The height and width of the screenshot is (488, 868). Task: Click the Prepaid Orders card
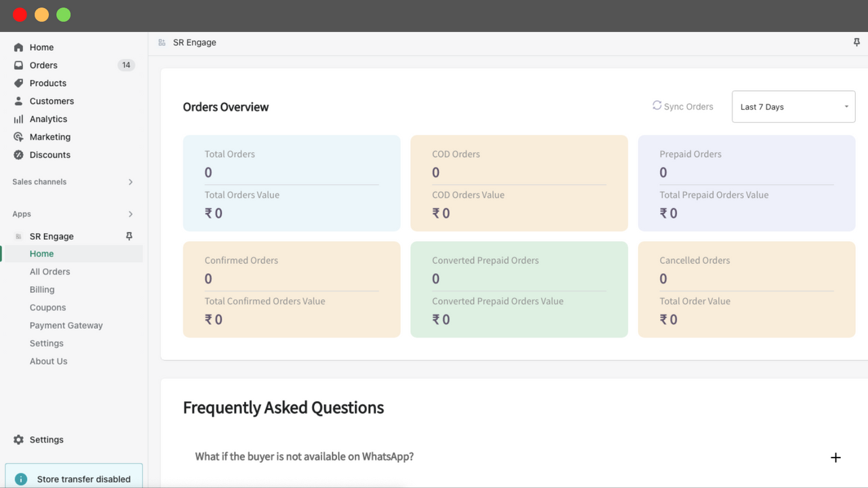tap(747, 183)
